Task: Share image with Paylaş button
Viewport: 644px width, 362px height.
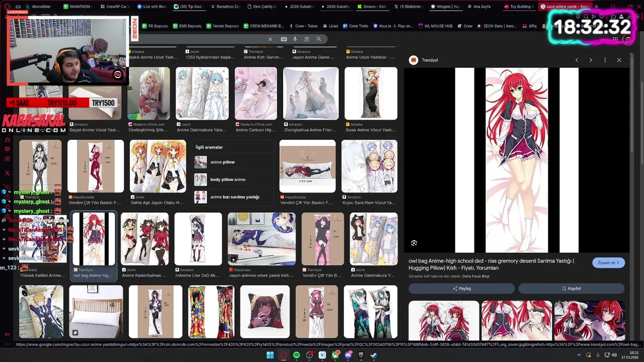Action: pos(461,289)
